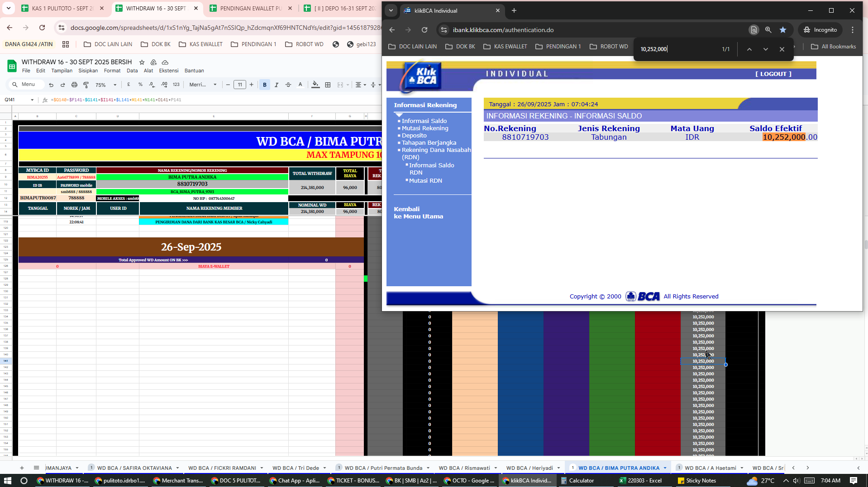Open Google Sheets home icon

point(12,66)
